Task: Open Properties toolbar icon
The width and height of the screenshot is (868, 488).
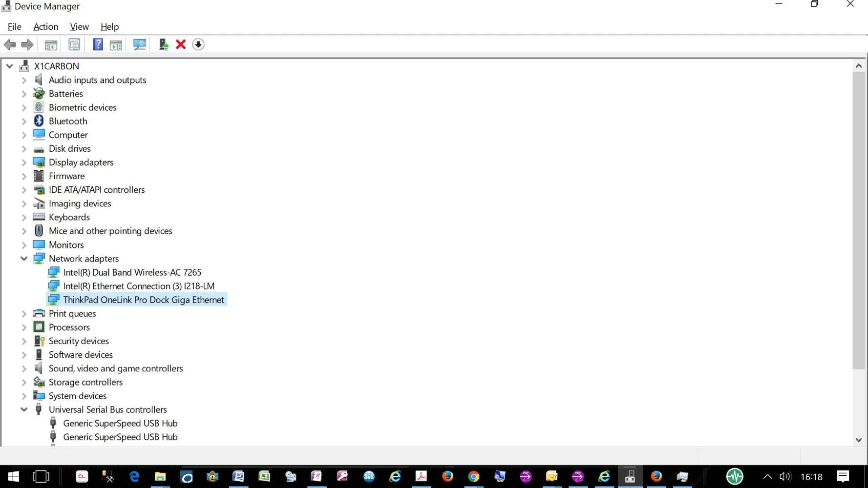Action: (x=74, y=45)
